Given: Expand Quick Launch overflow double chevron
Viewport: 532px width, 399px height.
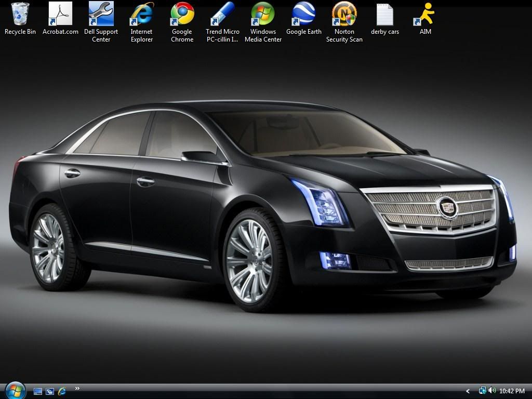Looking at the screenshot, I should tap(77, 388).
